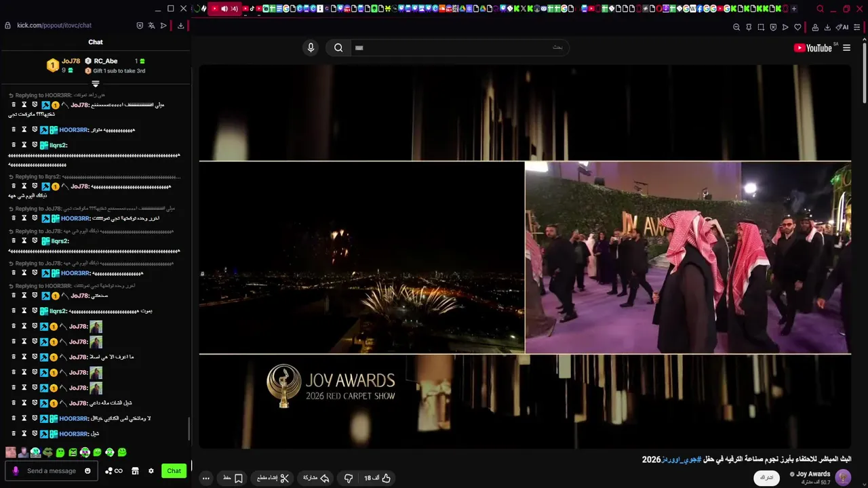
Task: Open more actions three-dot menu below video
Action: coord(206,478)
